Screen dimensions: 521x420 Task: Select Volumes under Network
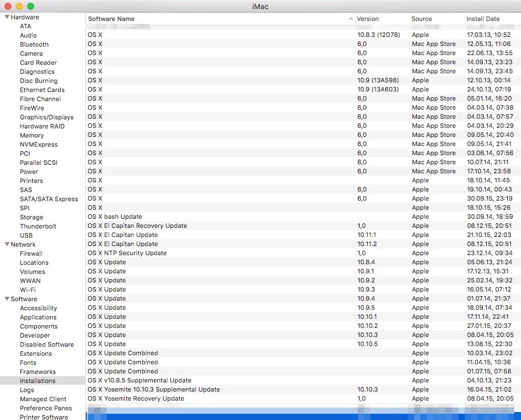coord(32,272)
